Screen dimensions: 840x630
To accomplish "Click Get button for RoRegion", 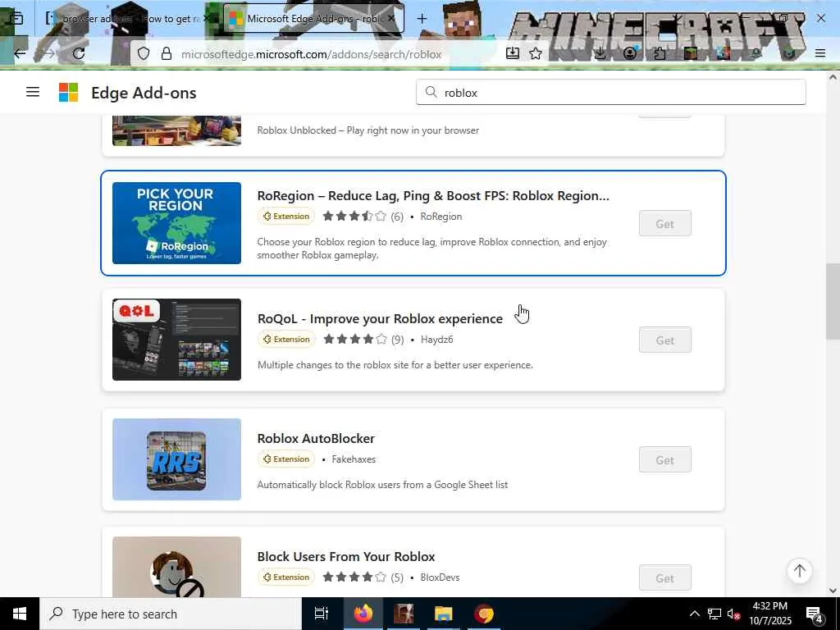I will (664, 223).
